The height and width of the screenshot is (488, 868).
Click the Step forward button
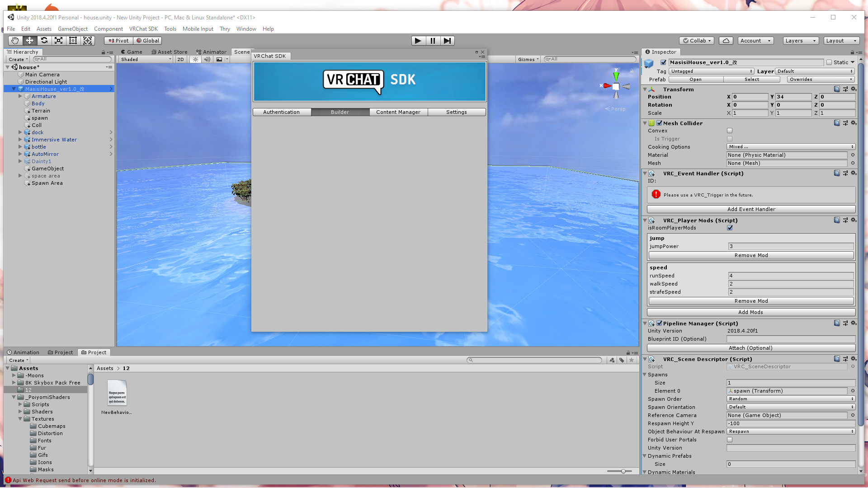click(447, 41)
